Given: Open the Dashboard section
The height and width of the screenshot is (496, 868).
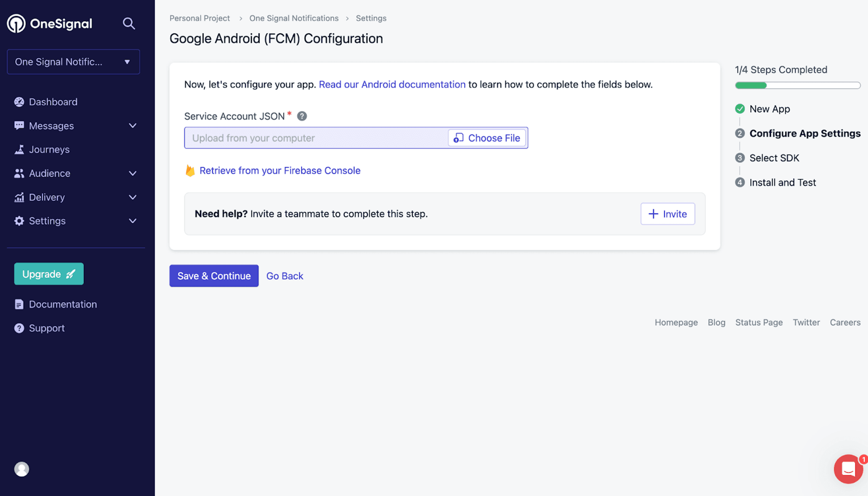Looking at the screenshot, I should (53, 102).
